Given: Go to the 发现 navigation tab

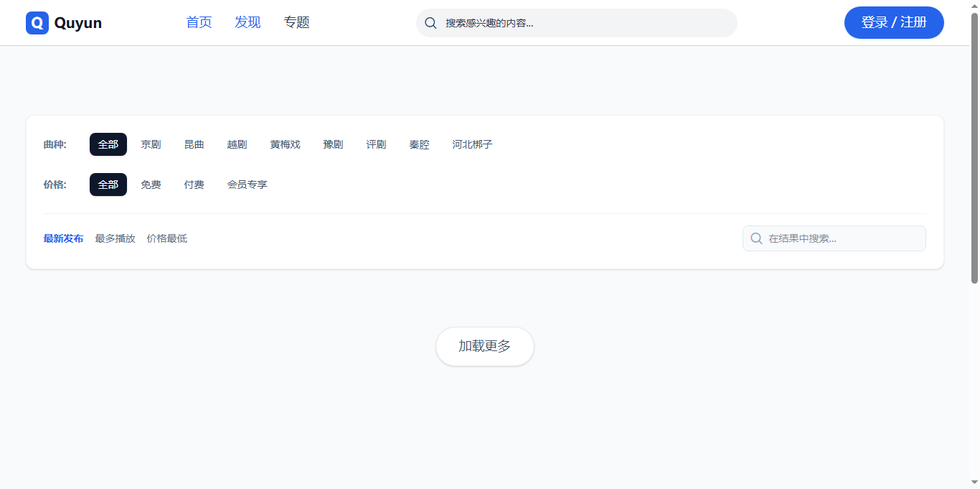Looking at the screenshot, I should coord(248,22).
